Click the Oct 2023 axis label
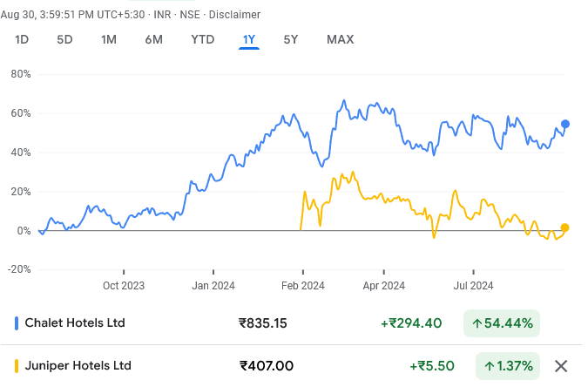This screenshot has height=387, width=588. [124, 285]
